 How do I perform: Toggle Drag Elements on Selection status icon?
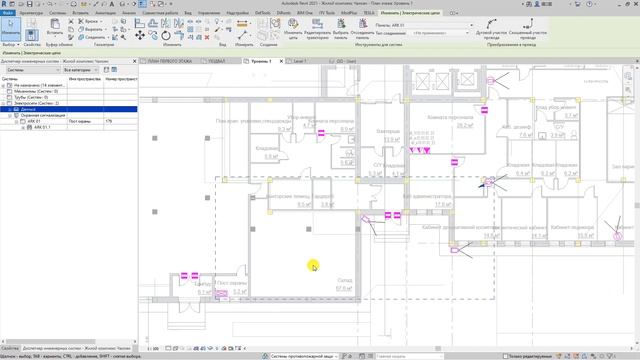593,356
